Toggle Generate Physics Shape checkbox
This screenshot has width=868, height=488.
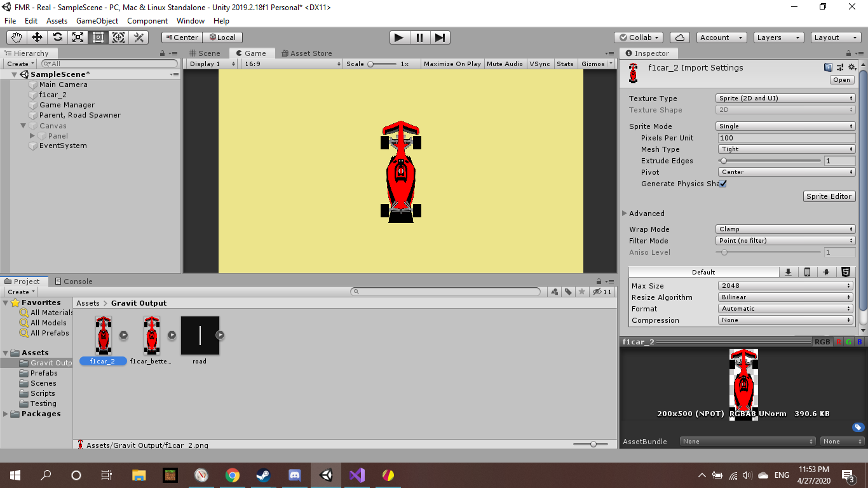[722, 184]
